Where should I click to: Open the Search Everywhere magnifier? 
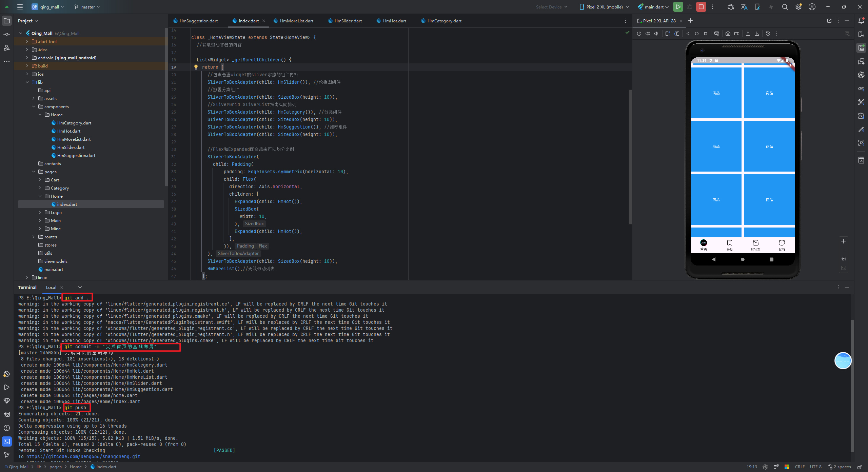point(785,7)
